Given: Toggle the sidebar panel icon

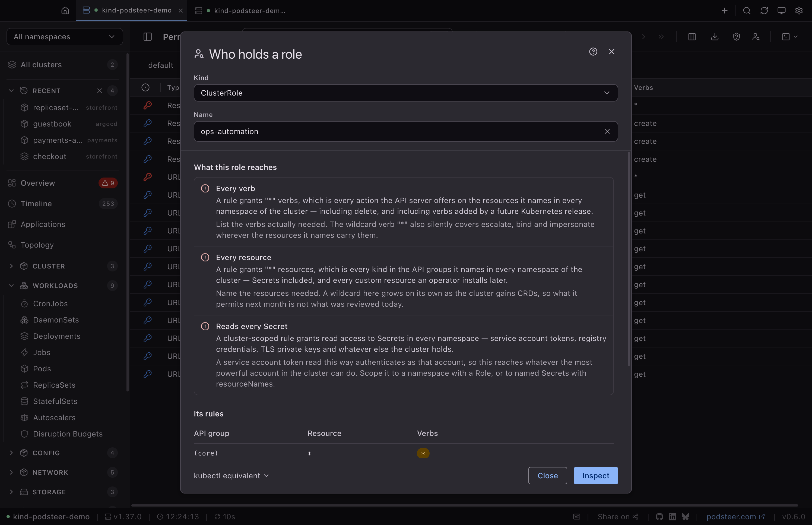Looking at the screenshot, I should pyautogui.click(x=148, y=37).
